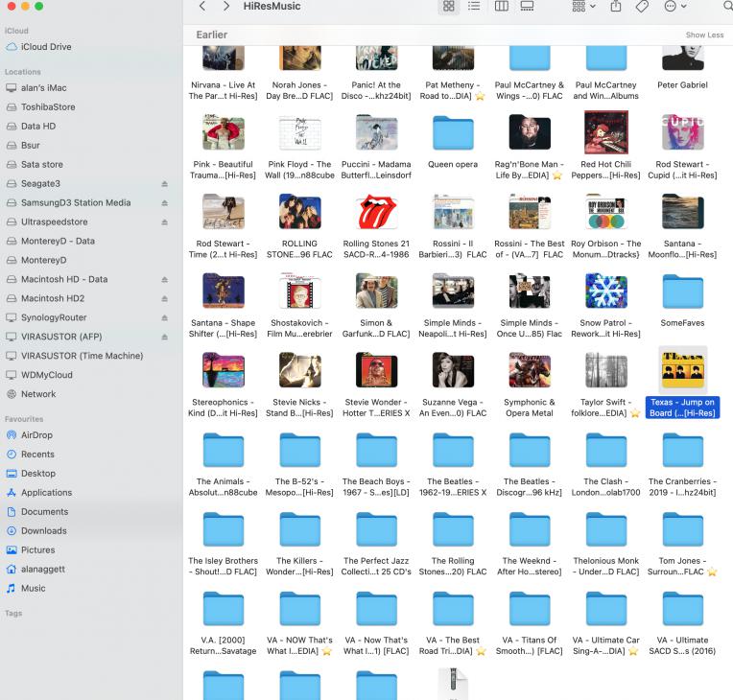This screenshot has height=700, width=733.
Task: Go back using the left chevron
Action: [202, 7]
